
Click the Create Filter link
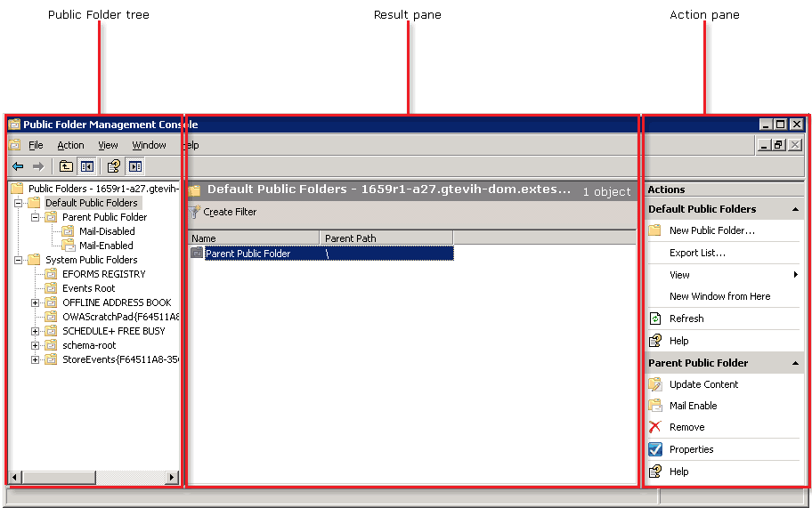[230, 212]
